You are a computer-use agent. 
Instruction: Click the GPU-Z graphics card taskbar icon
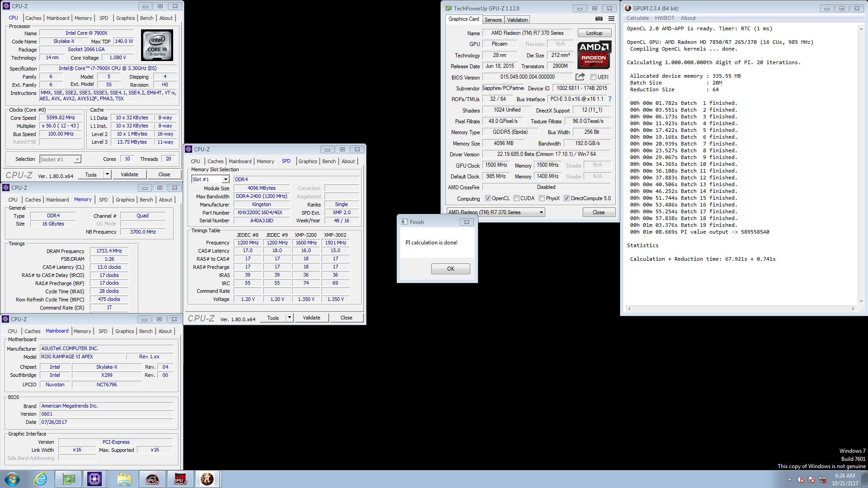point(68,479)
